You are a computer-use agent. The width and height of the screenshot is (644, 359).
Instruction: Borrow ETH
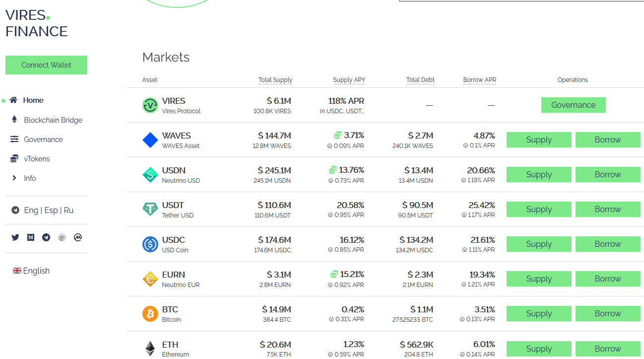click(608, 349)
